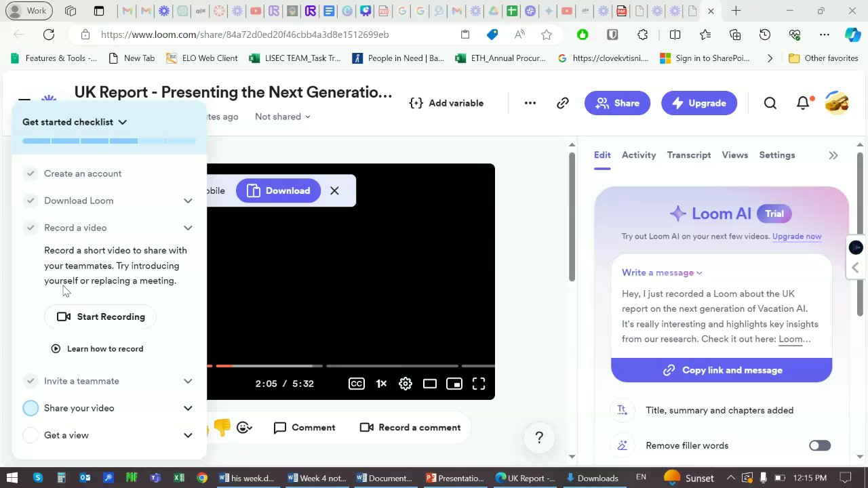
Task: Click the Record a video checkmark
Action: tap(31, 228)
